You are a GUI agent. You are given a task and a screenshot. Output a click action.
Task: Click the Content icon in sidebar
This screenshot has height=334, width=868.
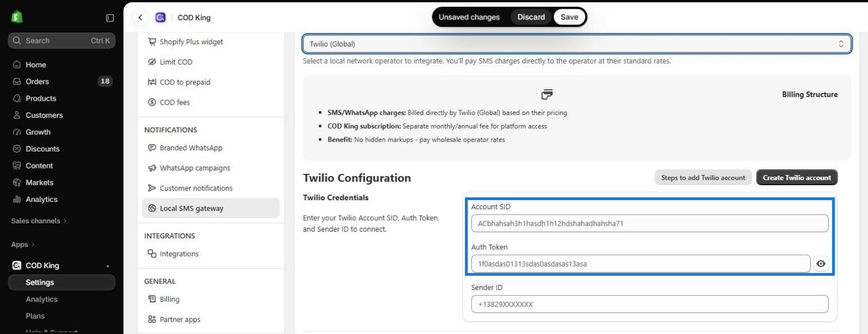[x=17, y=166]
